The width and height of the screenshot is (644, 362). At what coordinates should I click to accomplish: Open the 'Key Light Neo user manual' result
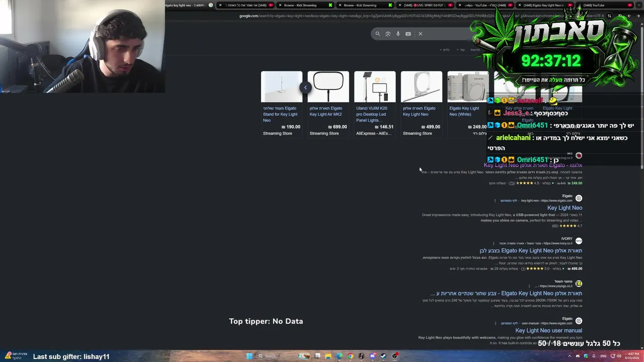click(x=548, y=330)
